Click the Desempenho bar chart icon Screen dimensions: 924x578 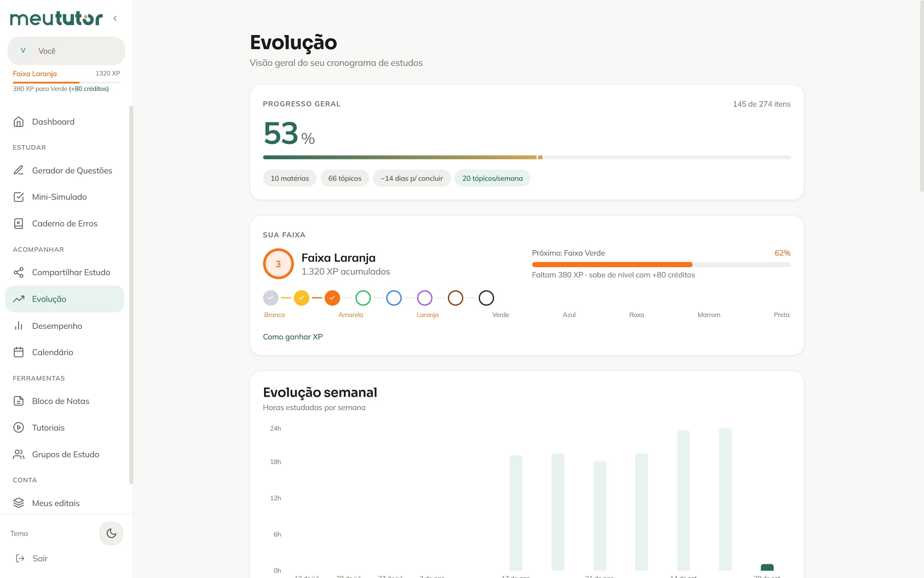(19, 326)
